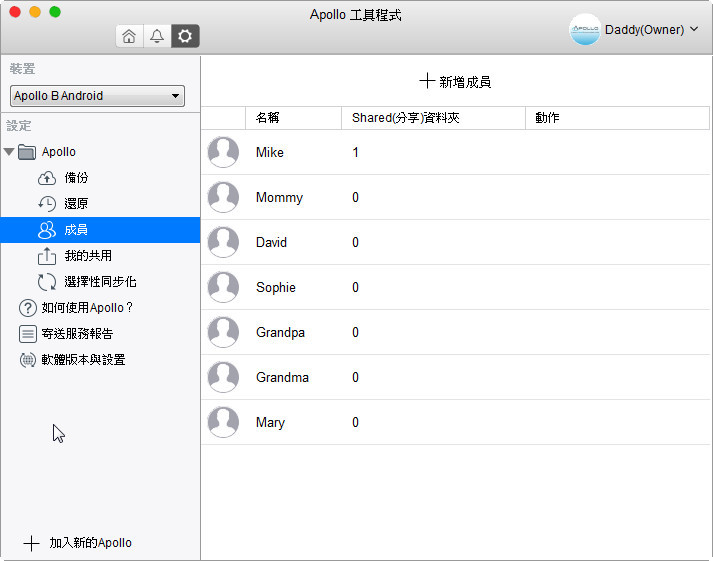Click the 備份 backup cloud icon
The width and height of the screenshot is (713, 561).
pyautogui.click(x=47, y=178)
